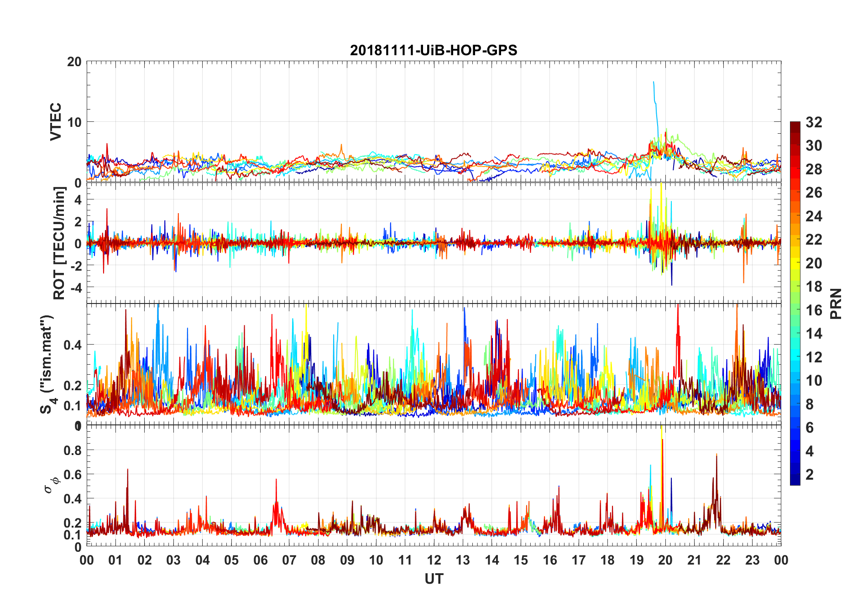The width and height of the screenshot is (868, 607).
Task: Select PRN colorbar tick label 24
Action: point(814,216)
